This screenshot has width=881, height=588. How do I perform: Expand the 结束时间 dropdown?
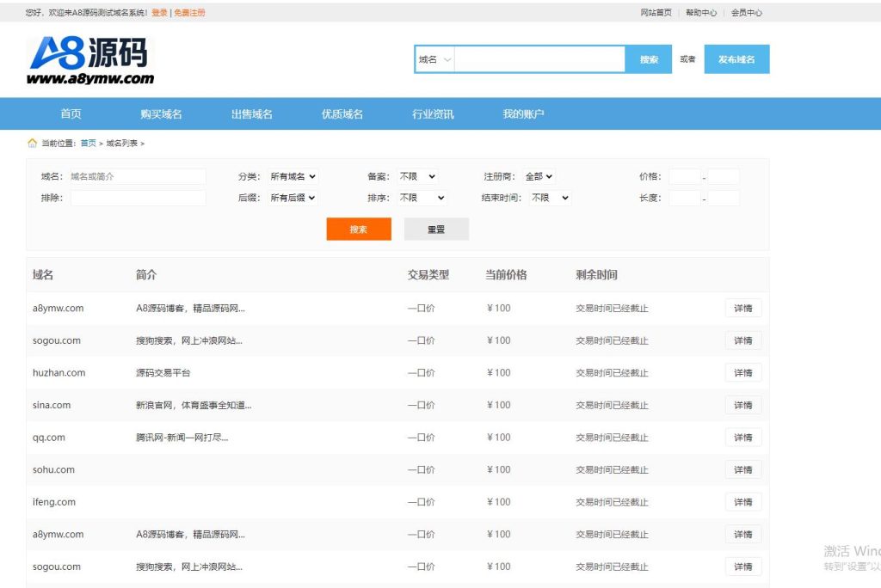click(550, 198)
